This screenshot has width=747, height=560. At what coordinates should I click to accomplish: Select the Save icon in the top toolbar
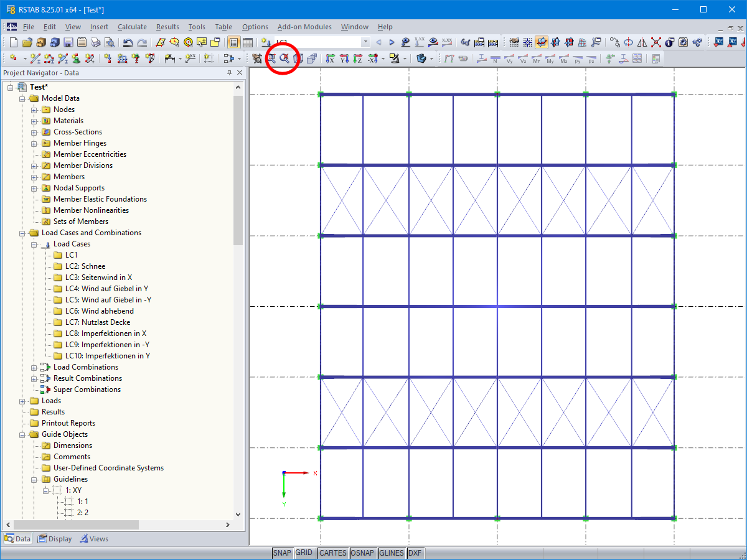(68, 42)
